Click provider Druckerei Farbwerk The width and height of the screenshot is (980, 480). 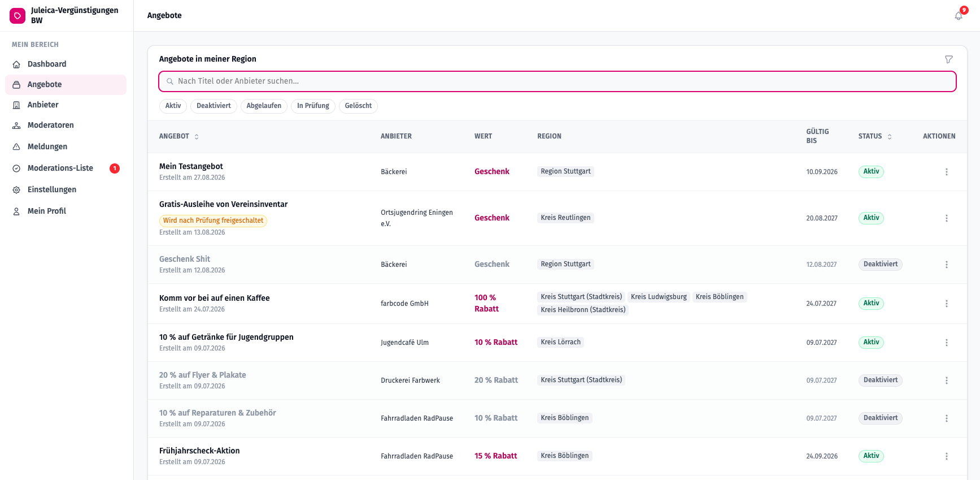pos(410,380)
